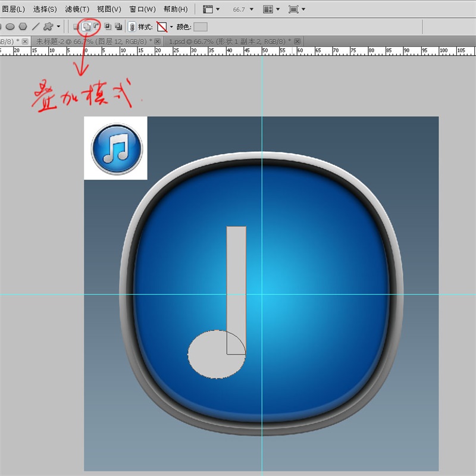Click the circled 'Add to shape area' icon
The image size is (476, 476).
pyautogui.click(x=86, y=26)
